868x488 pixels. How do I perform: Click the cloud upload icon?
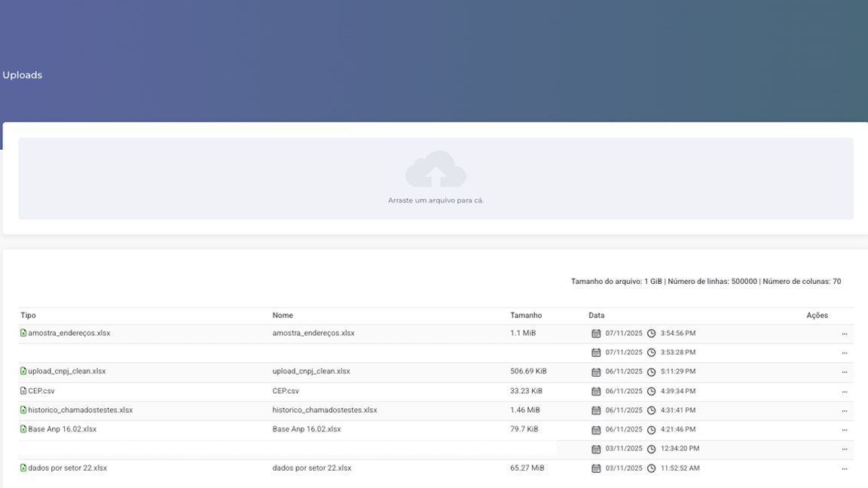pos(436,169)
